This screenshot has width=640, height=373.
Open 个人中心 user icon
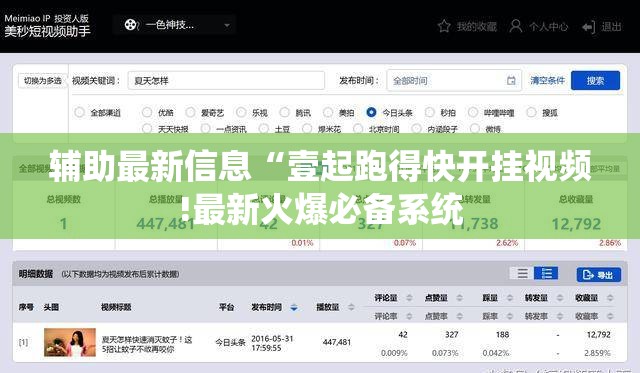(x=516, y=26)
